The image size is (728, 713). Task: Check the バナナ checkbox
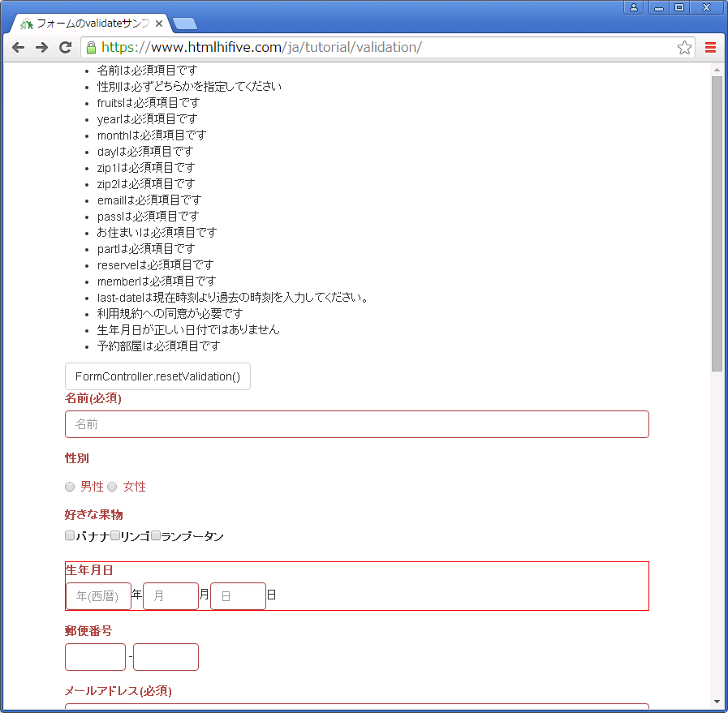70,535
